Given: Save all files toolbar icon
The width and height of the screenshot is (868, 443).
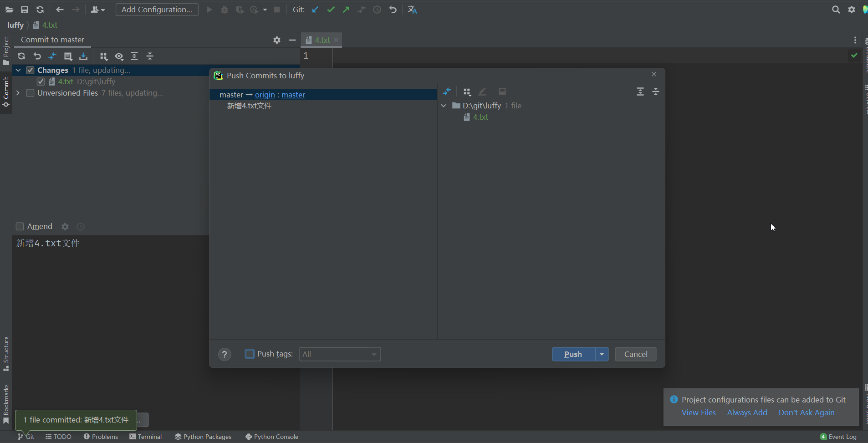Looking at the screenshot, I should 25,10.
